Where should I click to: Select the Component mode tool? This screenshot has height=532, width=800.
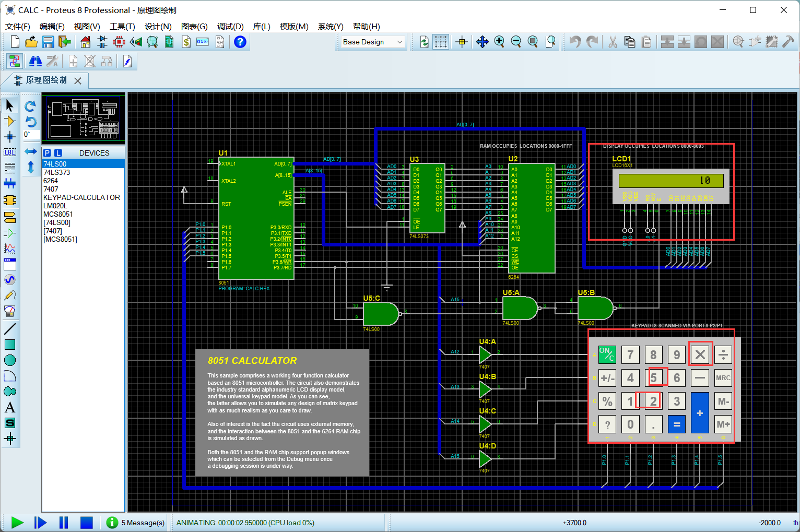click(9, 121)
